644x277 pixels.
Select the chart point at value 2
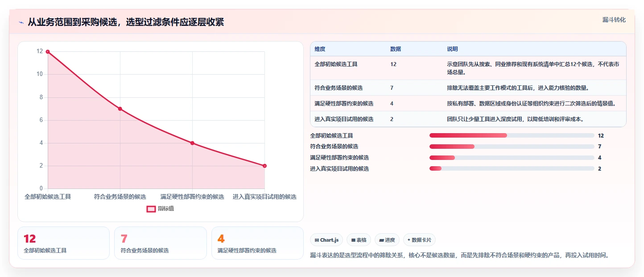[264, 166]
